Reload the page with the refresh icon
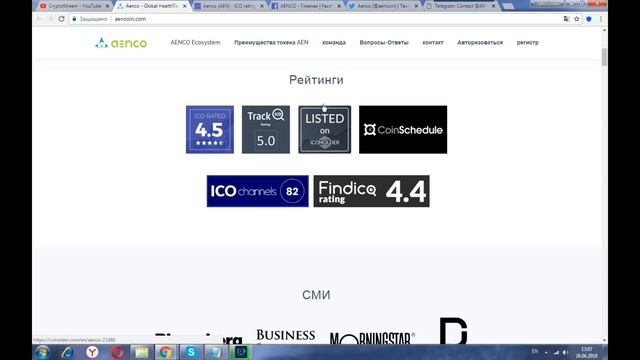The image size is (640, 360). (x=62, y=19)
